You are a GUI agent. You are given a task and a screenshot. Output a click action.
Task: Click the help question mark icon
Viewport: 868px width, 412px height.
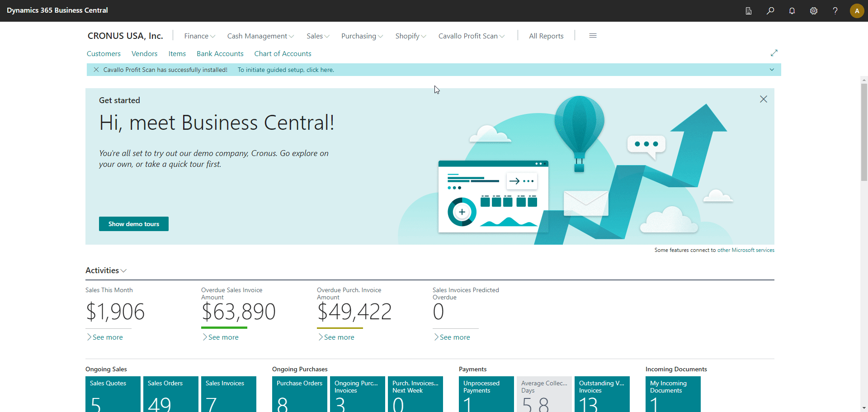click(x=835, y=11)
